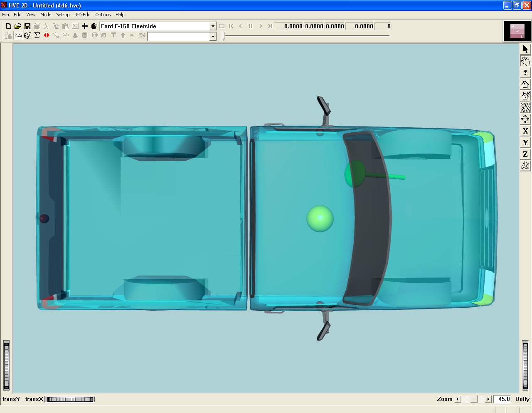
Task: Open the Set-up menu
Action: coord(63,15)
